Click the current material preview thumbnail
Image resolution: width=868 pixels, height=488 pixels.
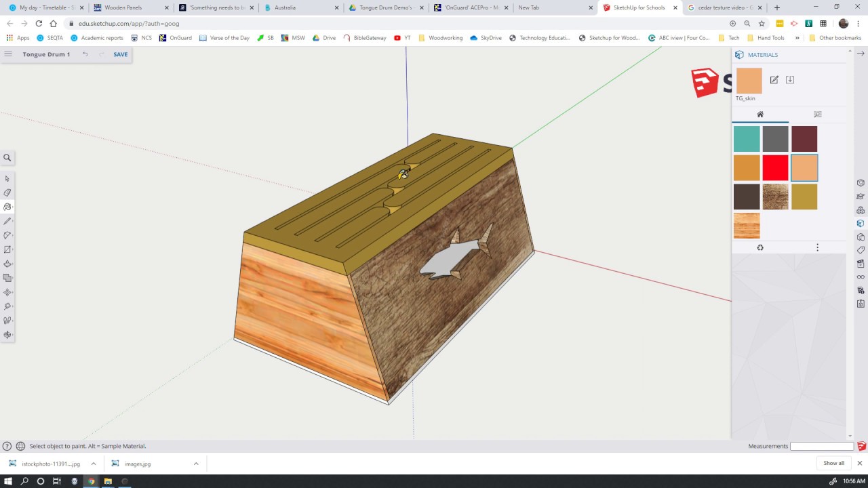click(x=749, y=81)
